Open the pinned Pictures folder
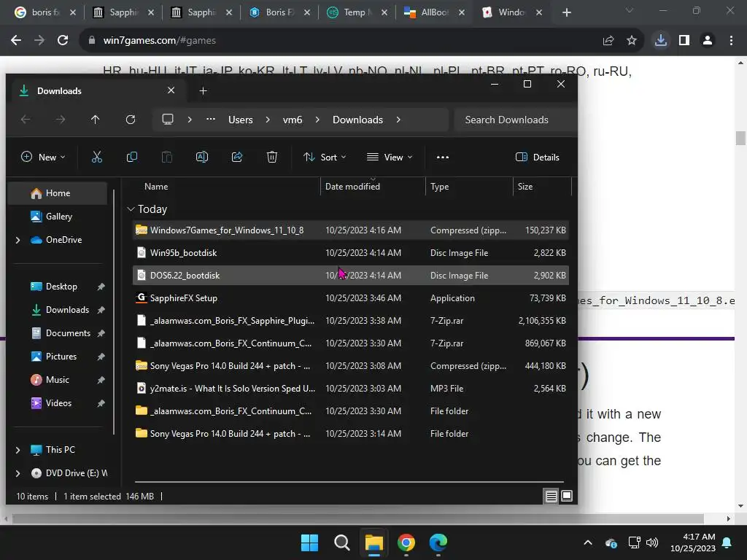The image size is (747, 560). tap(61, 357)
